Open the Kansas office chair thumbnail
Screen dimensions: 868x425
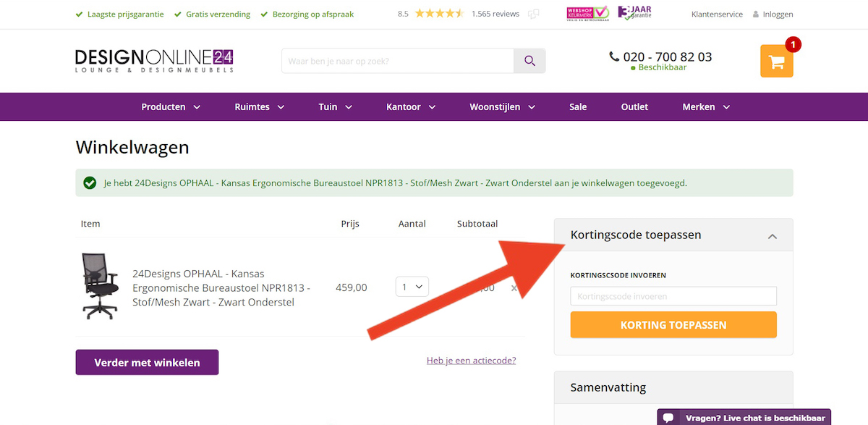click(x=99, y=286)
